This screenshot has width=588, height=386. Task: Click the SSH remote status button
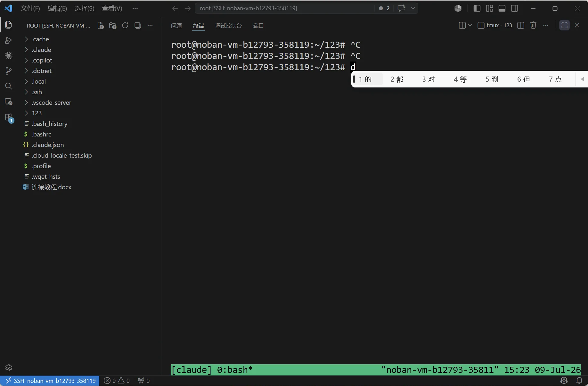pyautogui.click(x=50, y=381)
